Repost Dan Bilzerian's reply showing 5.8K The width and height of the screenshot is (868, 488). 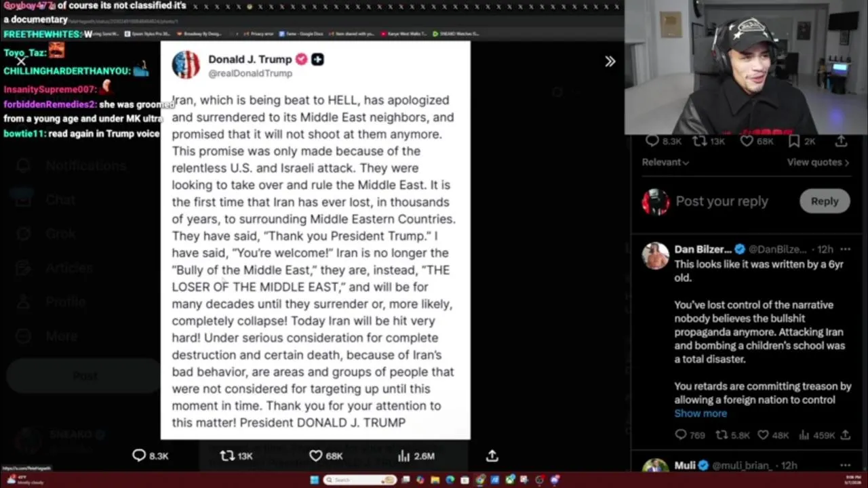722,435
